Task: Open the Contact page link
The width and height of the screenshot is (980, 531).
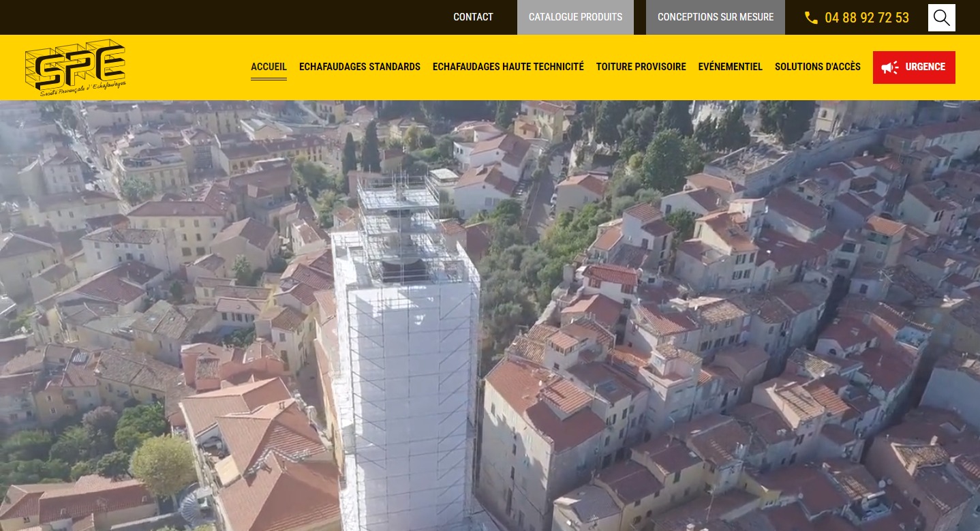Action: [473, 17]
